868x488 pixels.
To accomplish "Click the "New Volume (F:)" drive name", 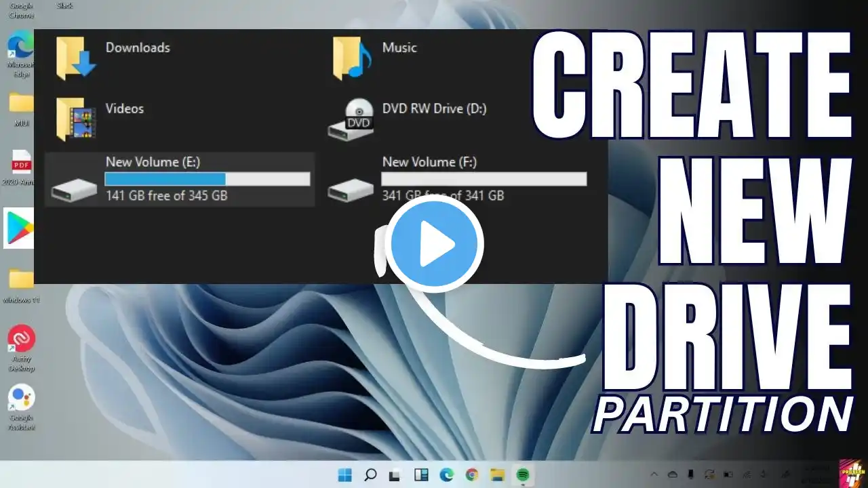I will click(x=430, y=162).
